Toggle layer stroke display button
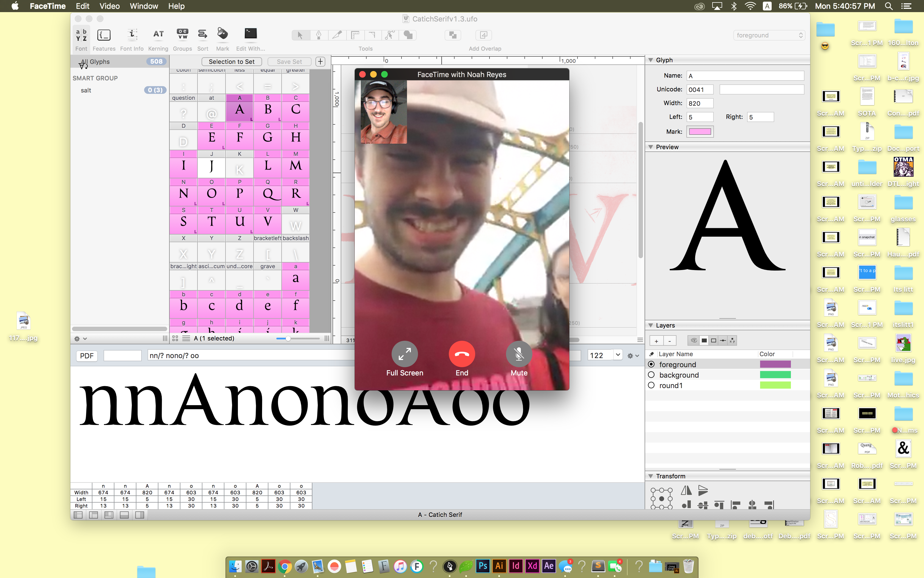 pos(714,341)
